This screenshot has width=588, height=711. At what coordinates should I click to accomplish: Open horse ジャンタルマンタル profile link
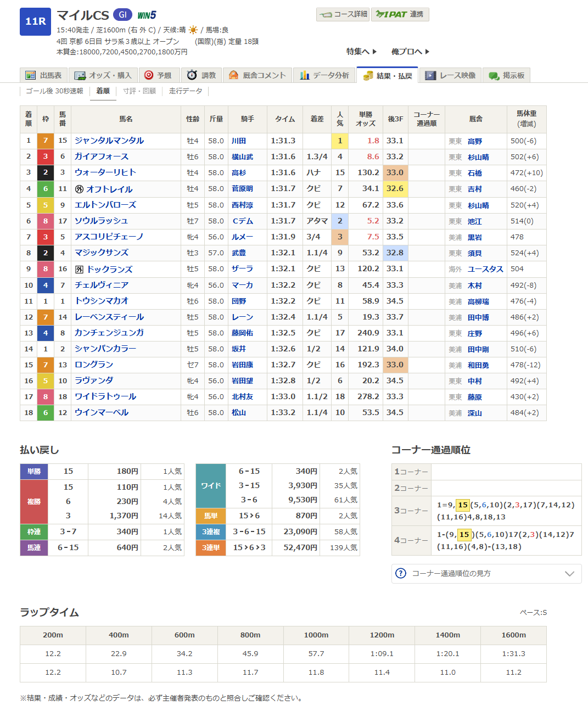pyautogui.click(x=109, y=141)
